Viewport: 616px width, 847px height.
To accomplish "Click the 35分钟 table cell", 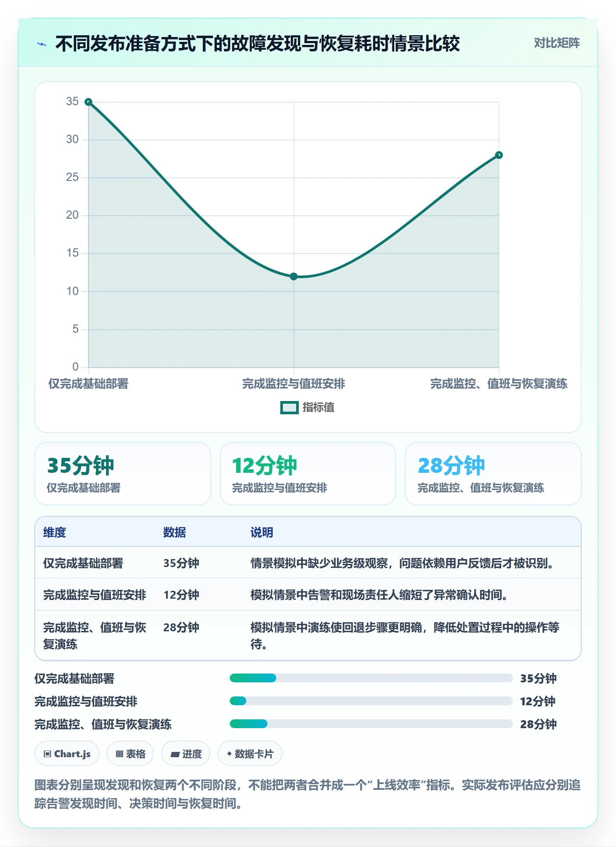I will [181, 563].
